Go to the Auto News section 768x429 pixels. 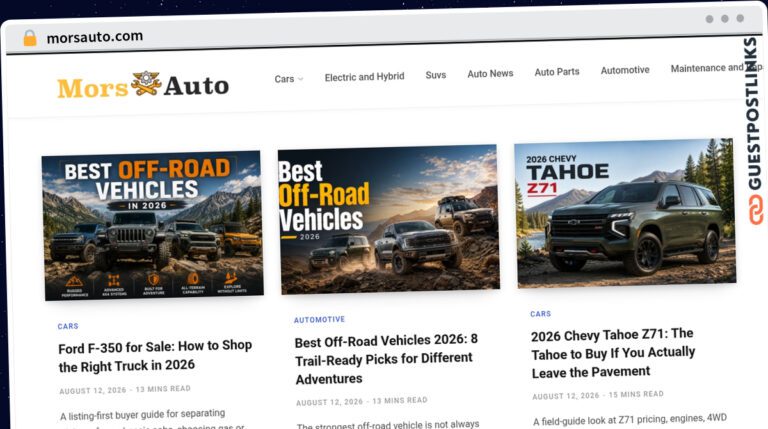tap(490, 73)
